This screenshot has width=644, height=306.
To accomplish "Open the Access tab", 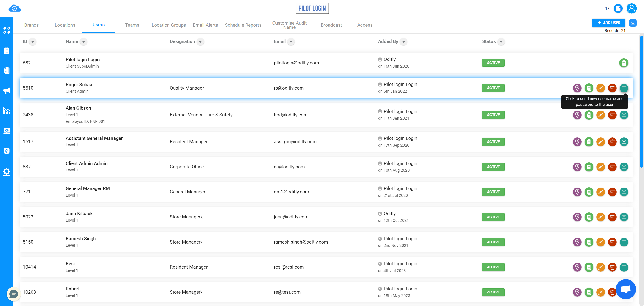I will (365, 25).
